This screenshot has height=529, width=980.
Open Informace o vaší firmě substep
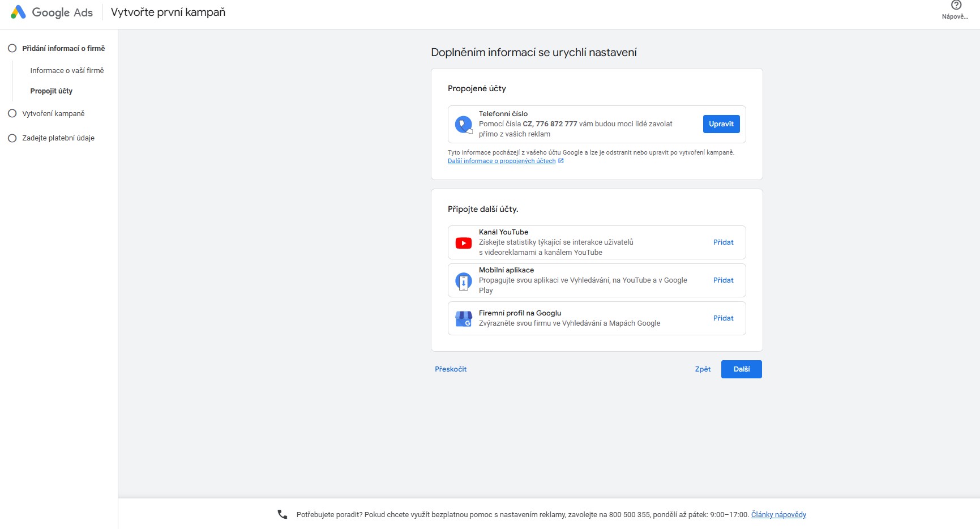coord(67,70)
